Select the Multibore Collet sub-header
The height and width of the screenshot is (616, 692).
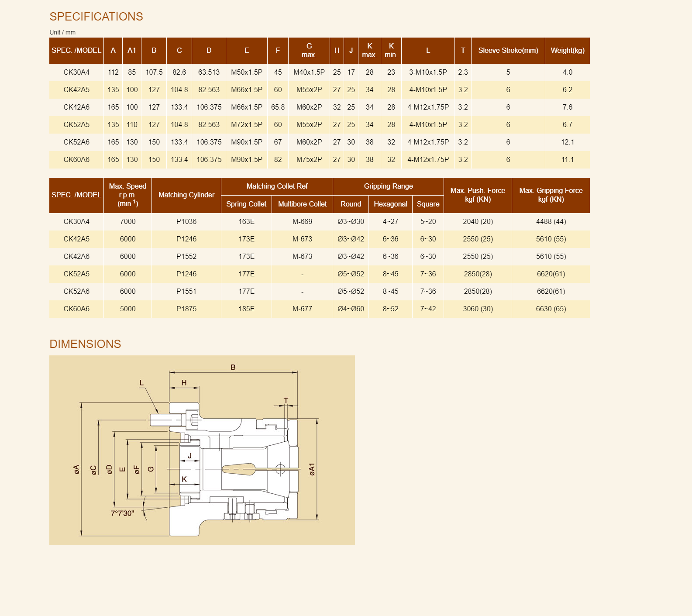click(302, 204)
